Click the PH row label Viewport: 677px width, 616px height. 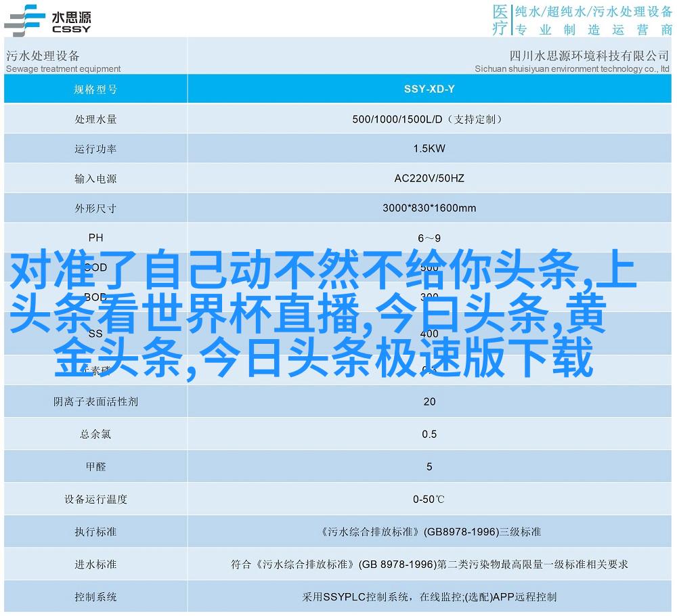point(95,238)
